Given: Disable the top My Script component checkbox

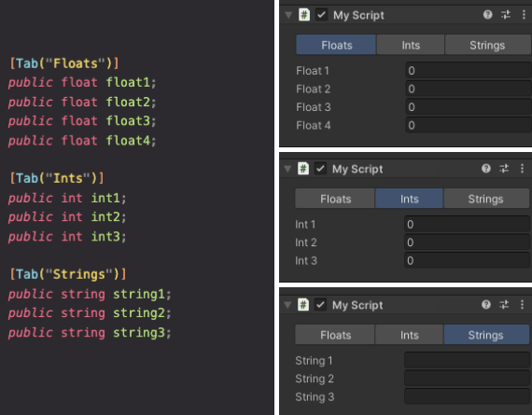Looking at the screenshot, I should click(x=321, y=15).
